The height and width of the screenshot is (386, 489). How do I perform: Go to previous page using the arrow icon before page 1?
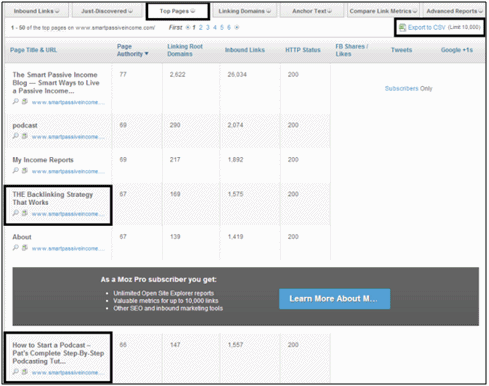point(188,27)
